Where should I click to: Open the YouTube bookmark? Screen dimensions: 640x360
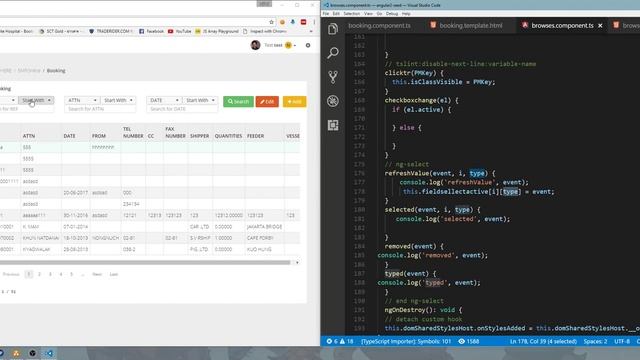[180, 31]
